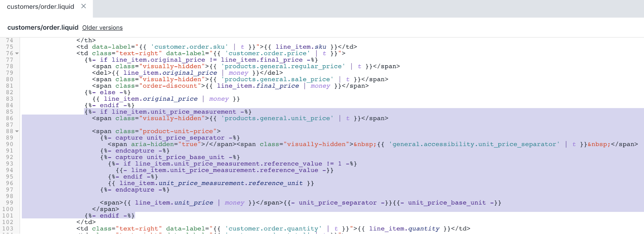
Task: Select the customers/order.liquid tab
Action: 41,6
